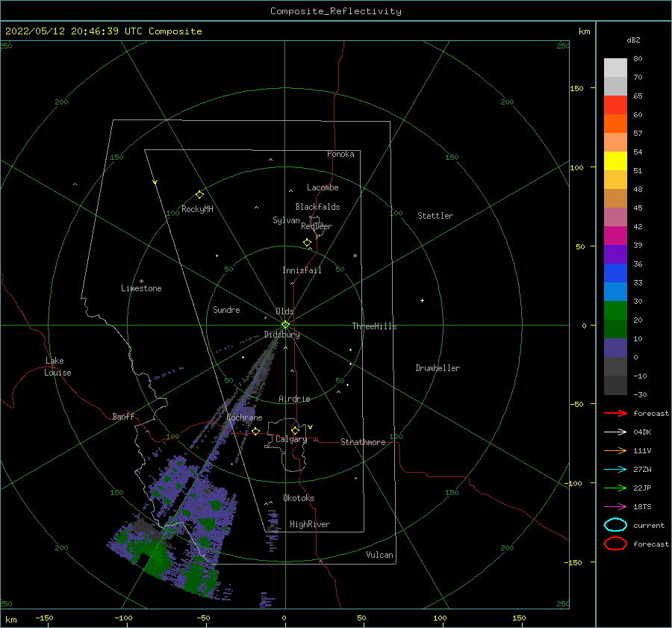Screen dimensions: 672x628
Task: Click the yellow diamond marker near RockyMH
Action: 199,195
